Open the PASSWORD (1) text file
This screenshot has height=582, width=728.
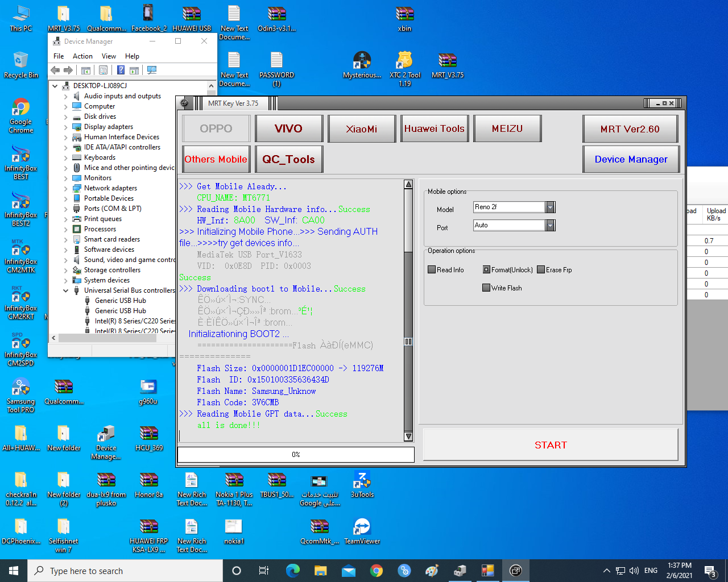click(x=277, y=69)
